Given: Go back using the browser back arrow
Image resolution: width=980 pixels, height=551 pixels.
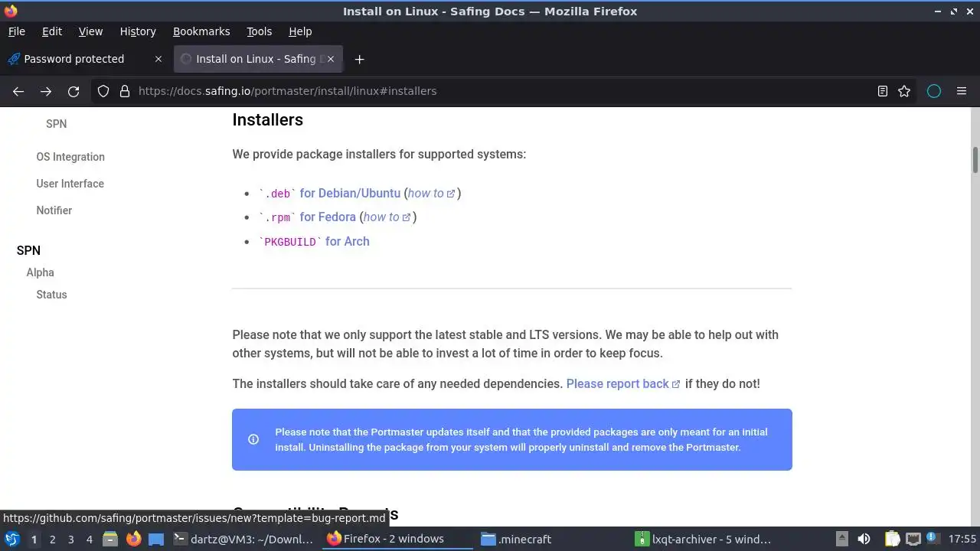Looking at the screenshot, I should click(18, 91).
